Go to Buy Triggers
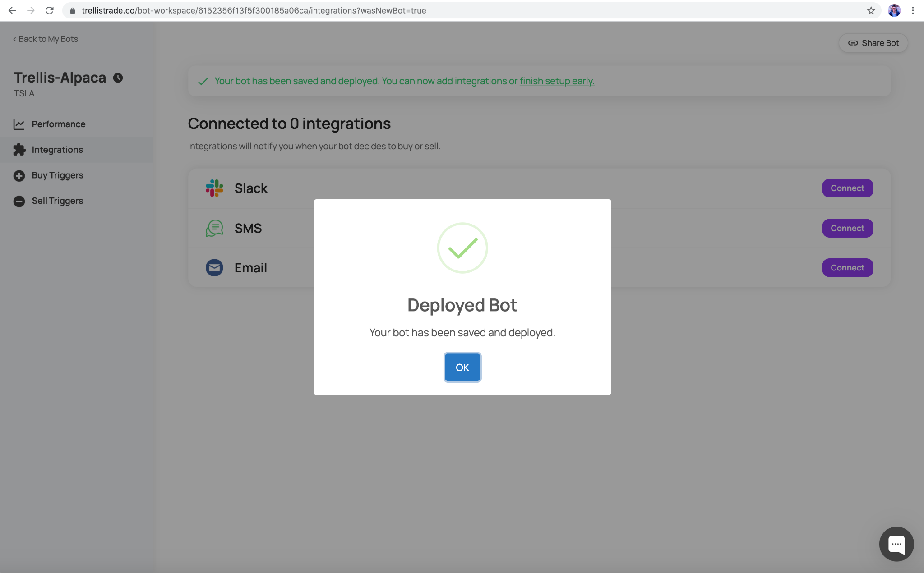Image resolution: width=924 pixels, height=573 pixels. pos(57,175)
